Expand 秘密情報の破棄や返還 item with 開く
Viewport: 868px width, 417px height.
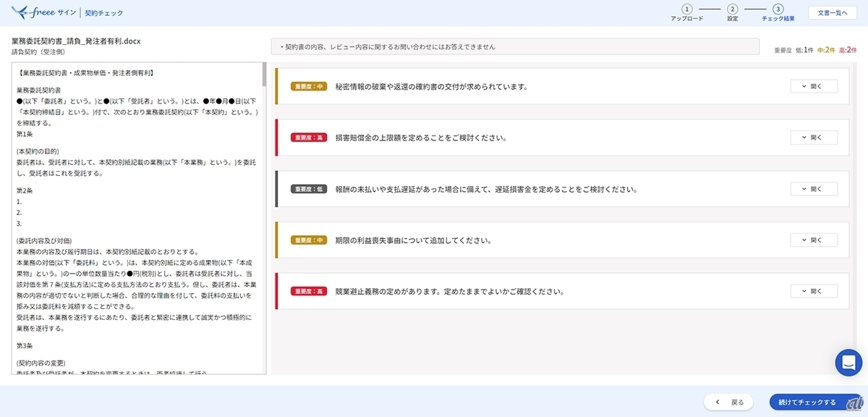[x=814, y=86]
